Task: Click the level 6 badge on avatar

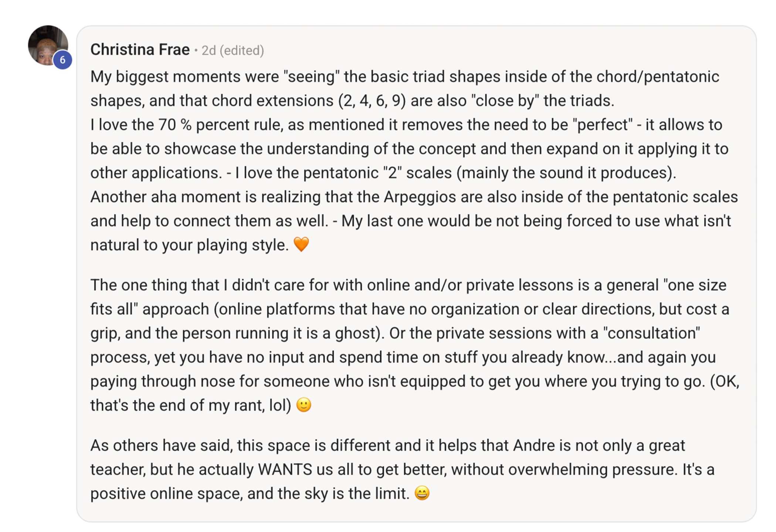Action: 62,60
